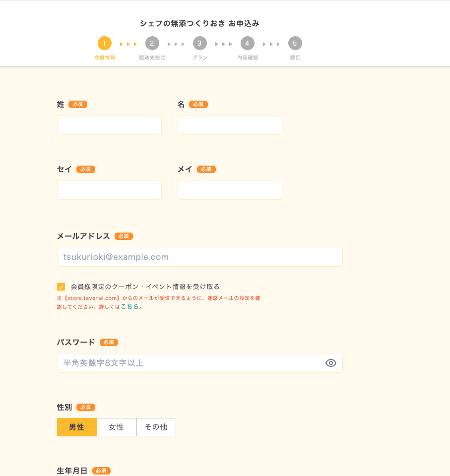450x476 pixels.
Task: Click step 4 内容確認 circle
Action: pos(248,44)
